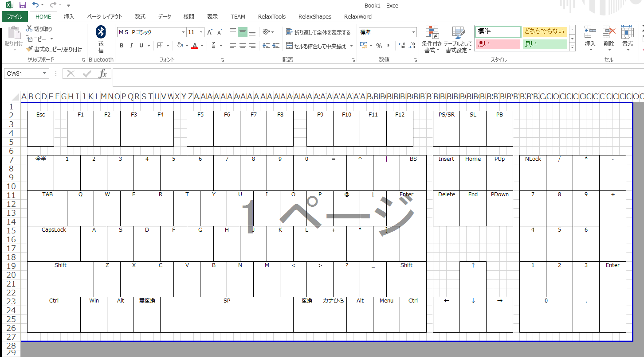Apply comma style format

[x=389, y=46]
